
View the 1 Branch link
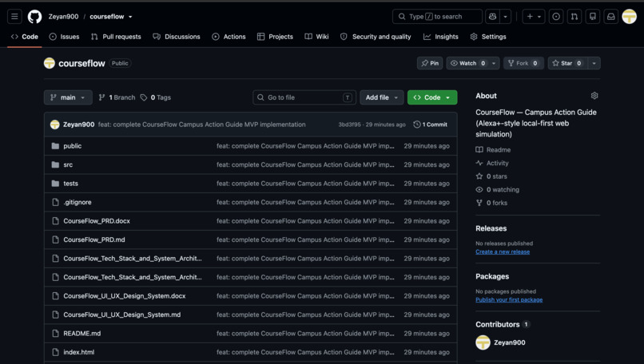(x=117, y=97)
